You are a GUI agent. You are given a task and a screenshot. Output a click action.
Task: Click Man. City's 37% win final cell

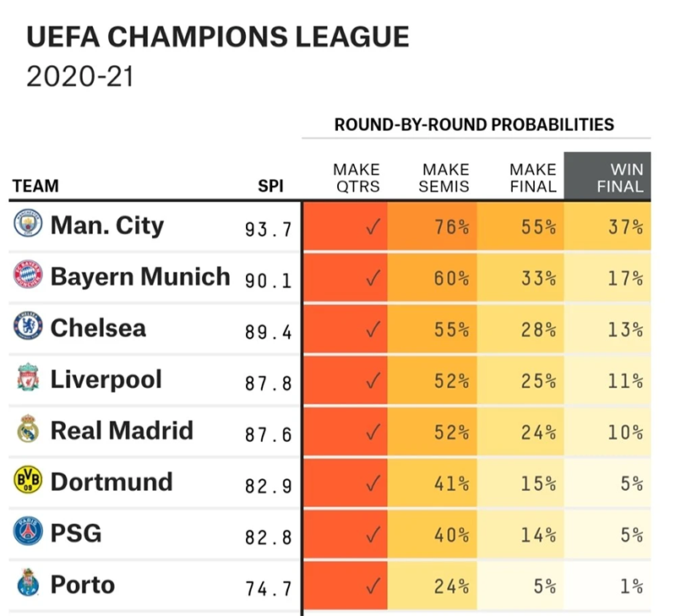[x=608, y=226]
